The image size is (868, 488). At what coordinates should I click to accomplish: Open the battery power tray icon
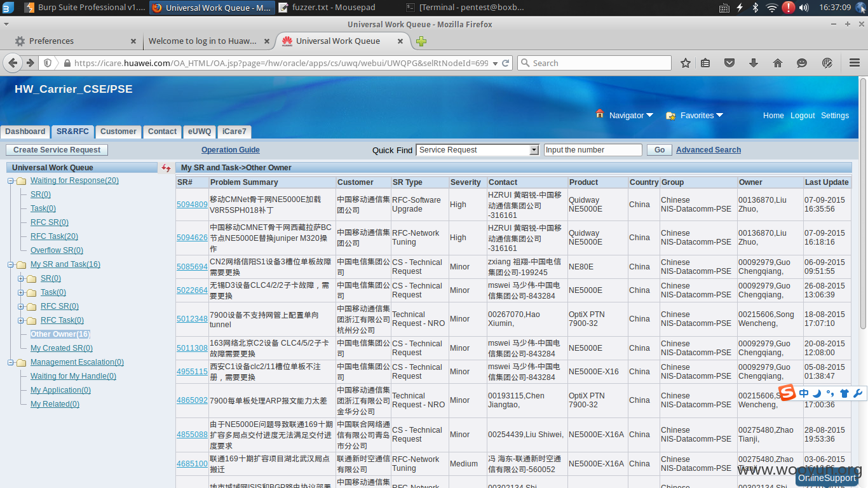(740, 8)
